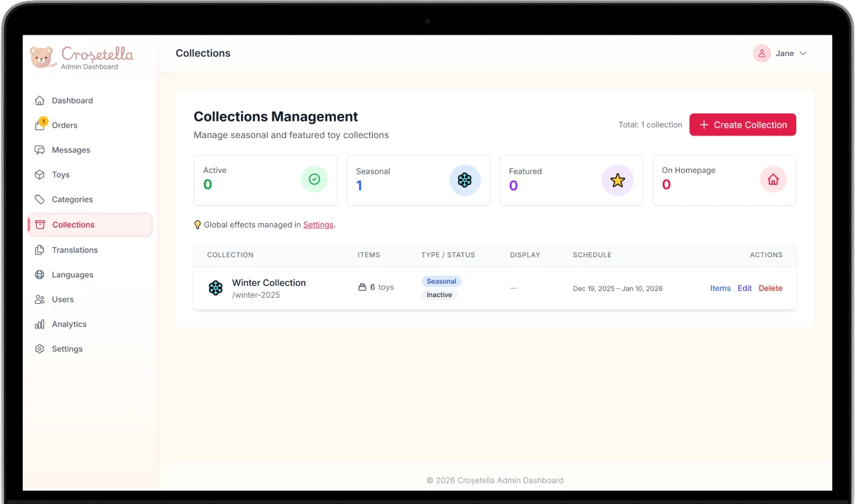
Task: Select Toys in the sidebar
Action: click(x=90, y=175)
